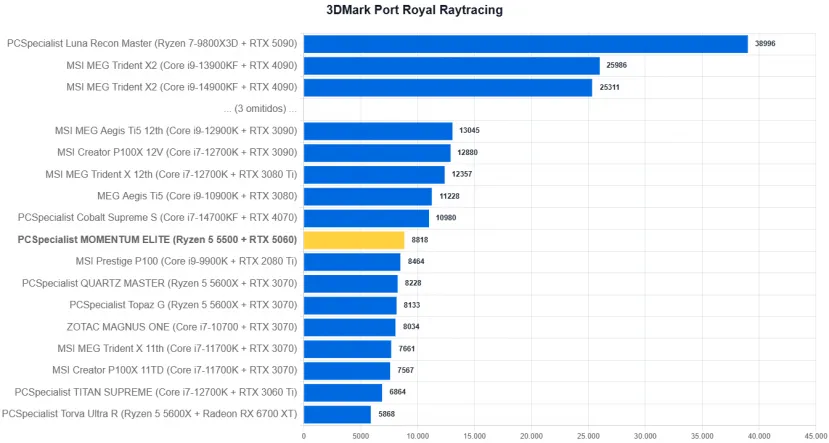Select MSI MEG Trident X2 Core i9-14900KF label

click(182, 87)
